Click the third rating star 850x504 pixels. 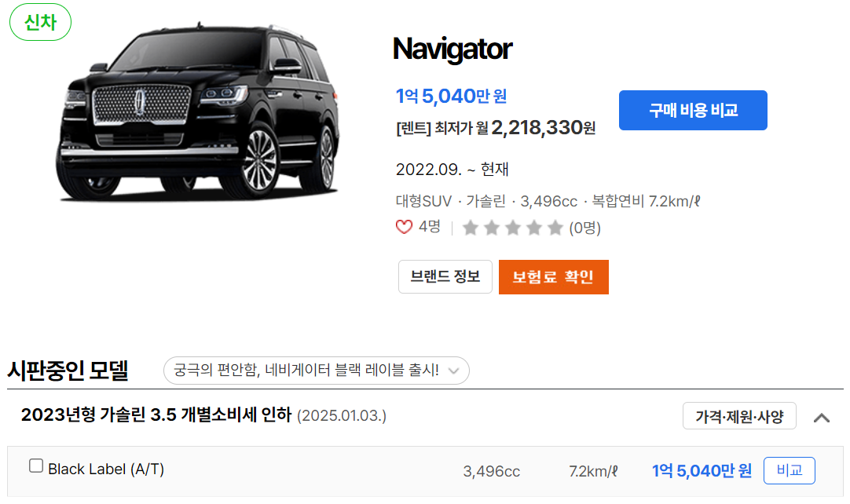coord(513,228)
